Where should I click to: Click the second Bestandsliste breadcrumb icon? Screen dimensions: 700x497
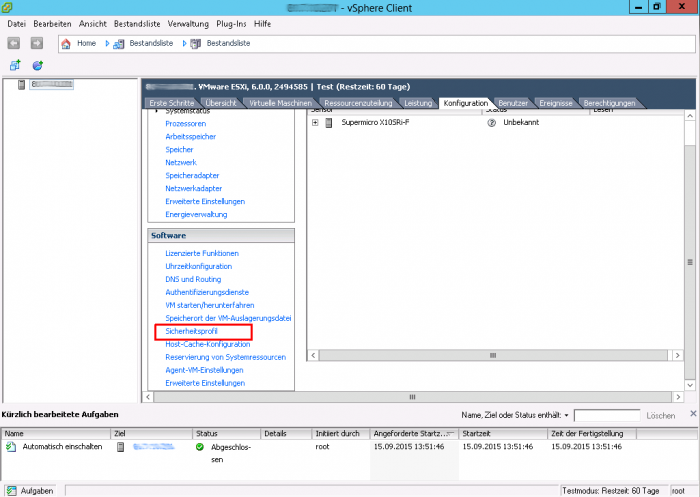click(196, 44)
